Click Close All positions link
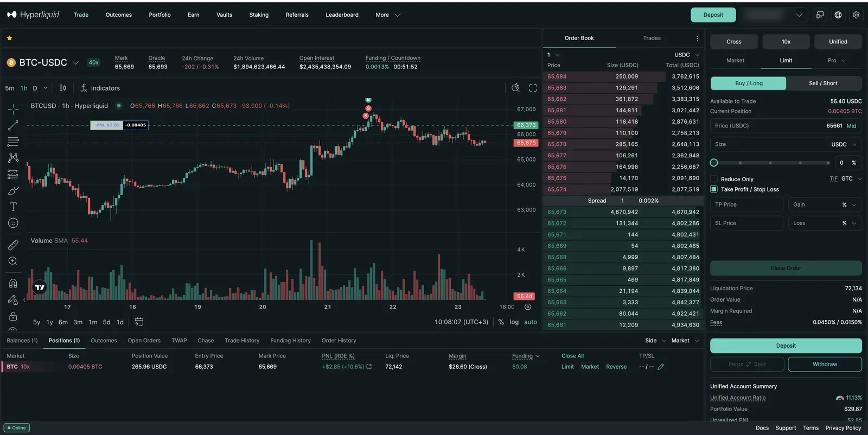 [x=572, y=356]
